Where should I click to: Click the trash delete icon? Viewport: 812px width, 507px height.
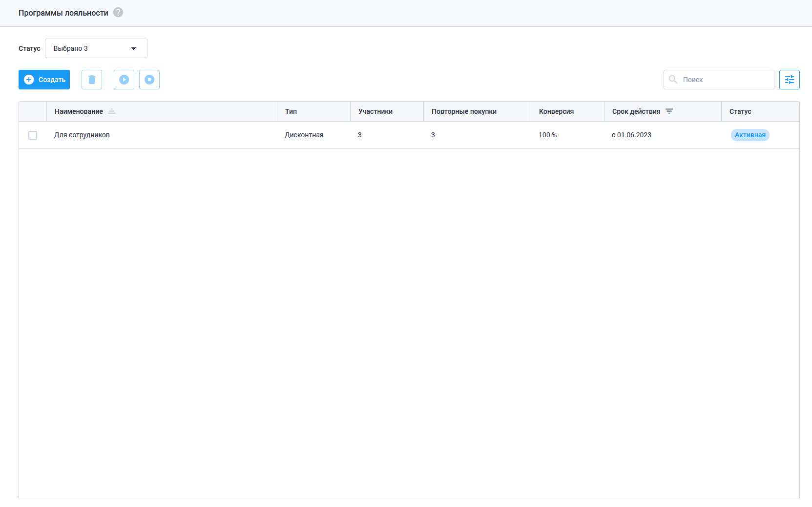click(x=92, y=80)
